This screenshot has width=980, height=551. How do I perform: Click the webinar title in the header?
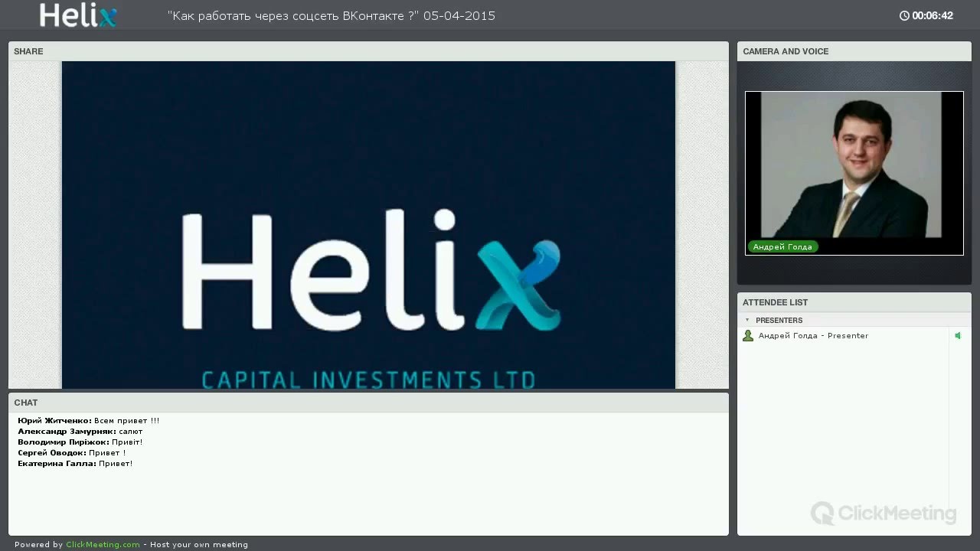pyautogui.click(x=331, y=15)
